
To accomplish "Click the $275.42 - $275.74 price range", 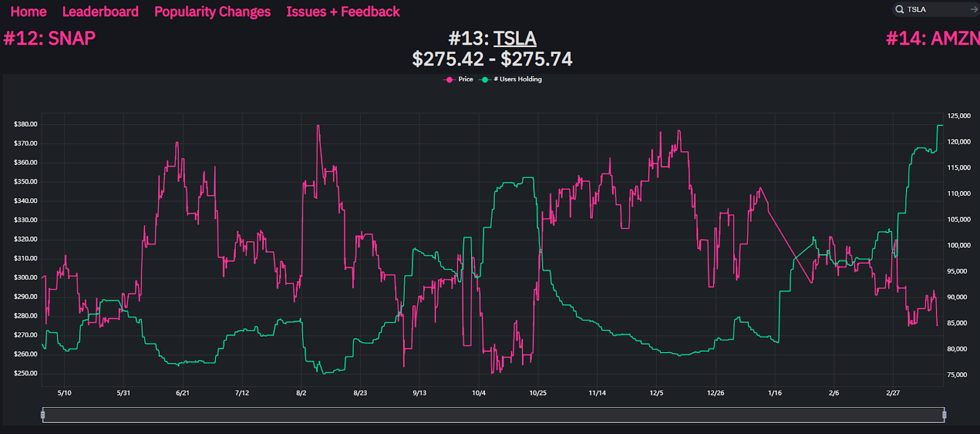I will [x=492, y=59].
